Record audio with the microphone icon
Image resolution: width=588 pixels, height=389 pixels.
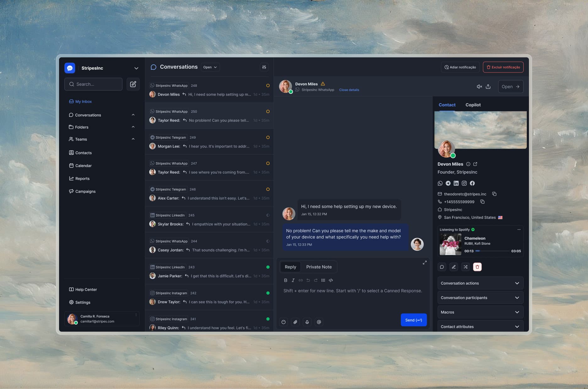point(307,322)
